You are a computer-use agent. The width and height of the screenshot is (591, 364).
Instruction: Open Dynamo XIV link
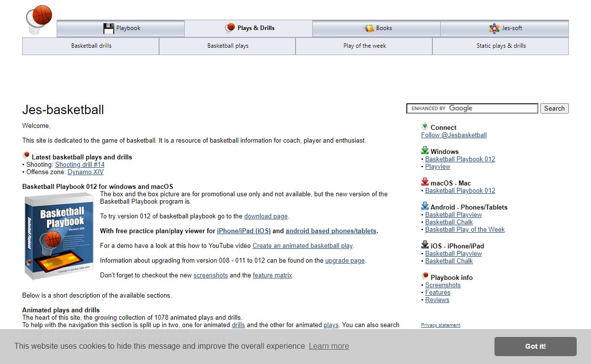86,172
